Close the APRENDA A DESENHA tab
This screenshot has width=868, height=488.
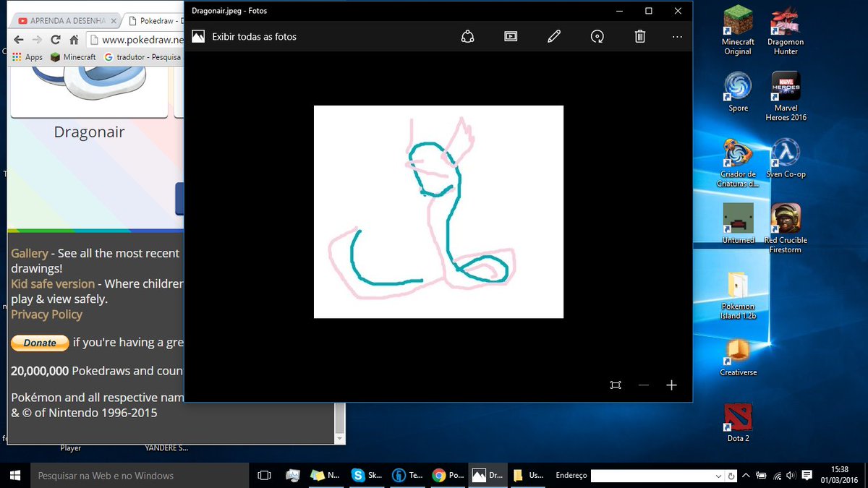click(x=113, y=21)
